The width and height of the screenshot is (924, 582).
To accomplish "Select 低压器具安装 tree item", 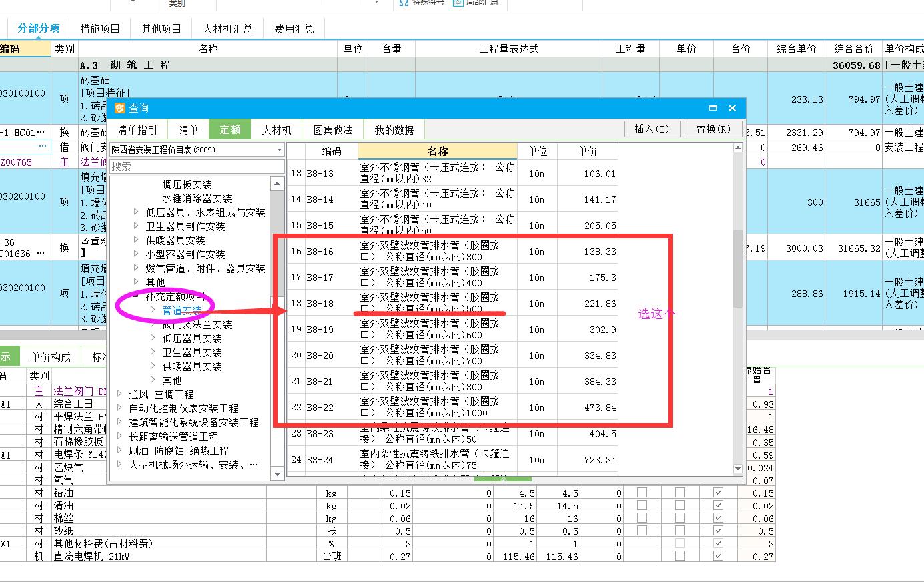I will (192, 338).
